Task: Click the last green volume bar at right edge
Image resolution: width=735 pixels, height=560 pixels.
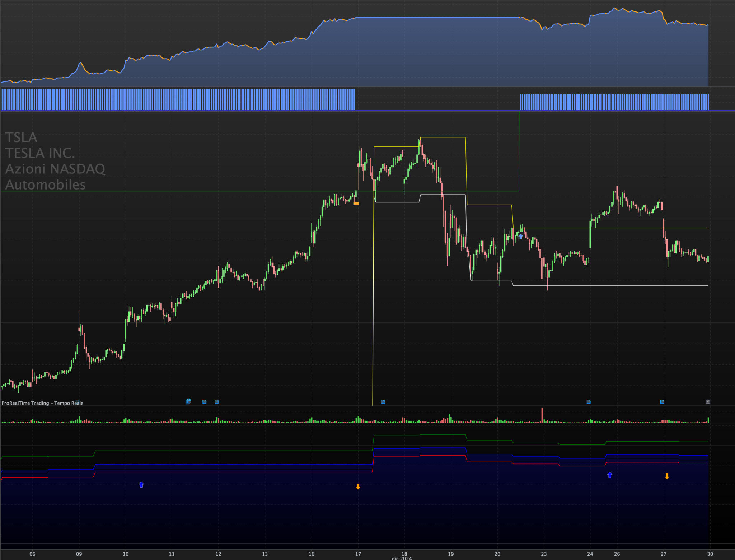Action: click(708, 420)
